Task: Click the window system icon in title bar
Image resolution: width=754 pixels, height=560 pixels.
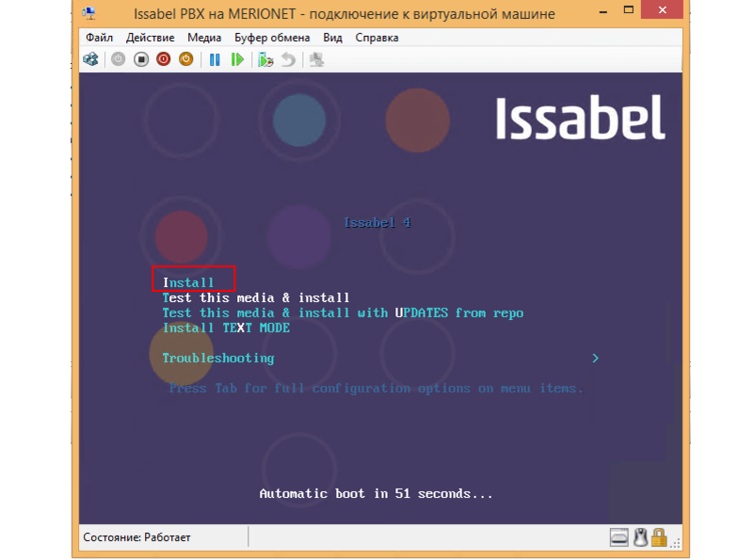Action: point(88,13)
